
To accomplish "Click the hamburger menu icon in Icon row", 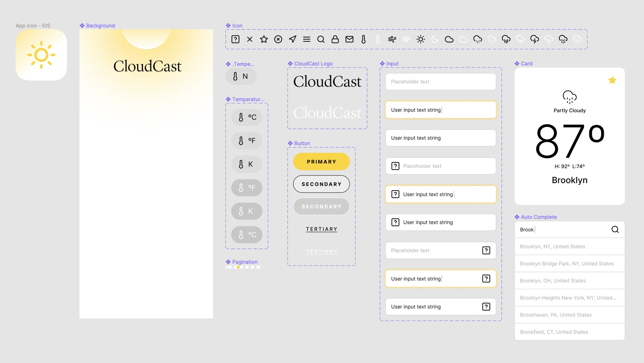I will pyautogui.click(x=307, y=39).
